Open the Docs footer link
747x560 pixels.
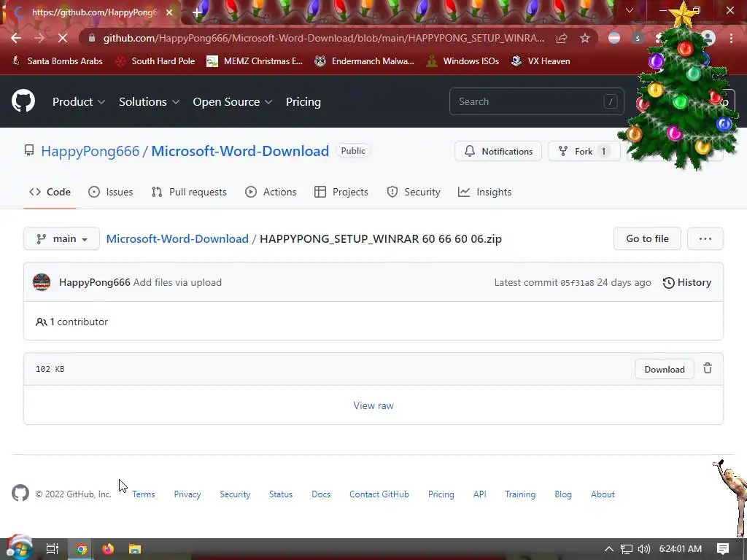[321, 494]
